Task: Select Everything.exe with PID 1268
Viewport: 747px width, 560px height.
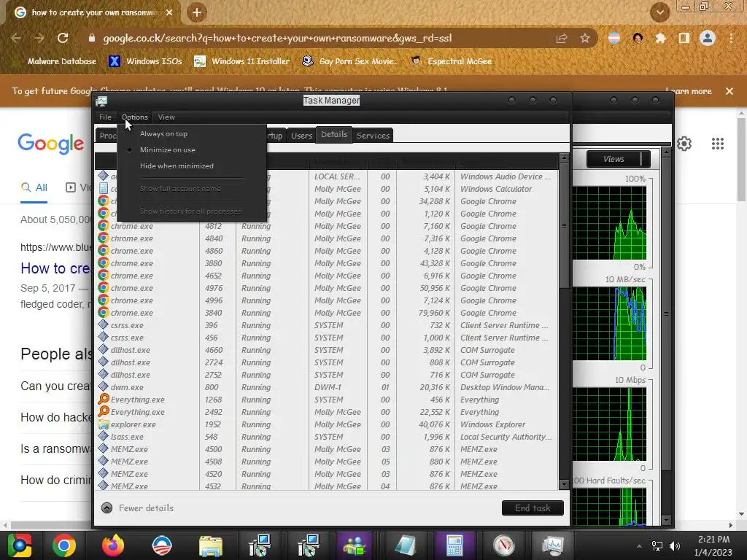Action: [x=327, y=400]
